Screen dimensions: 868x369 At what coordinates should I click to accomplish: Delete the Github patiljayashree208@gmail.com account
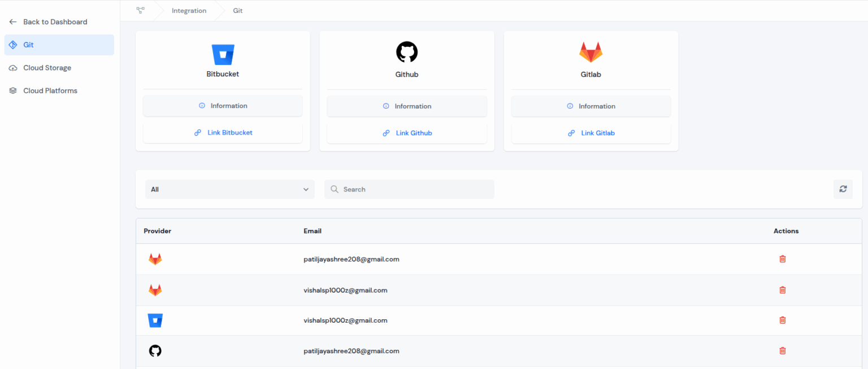[783, 350]
